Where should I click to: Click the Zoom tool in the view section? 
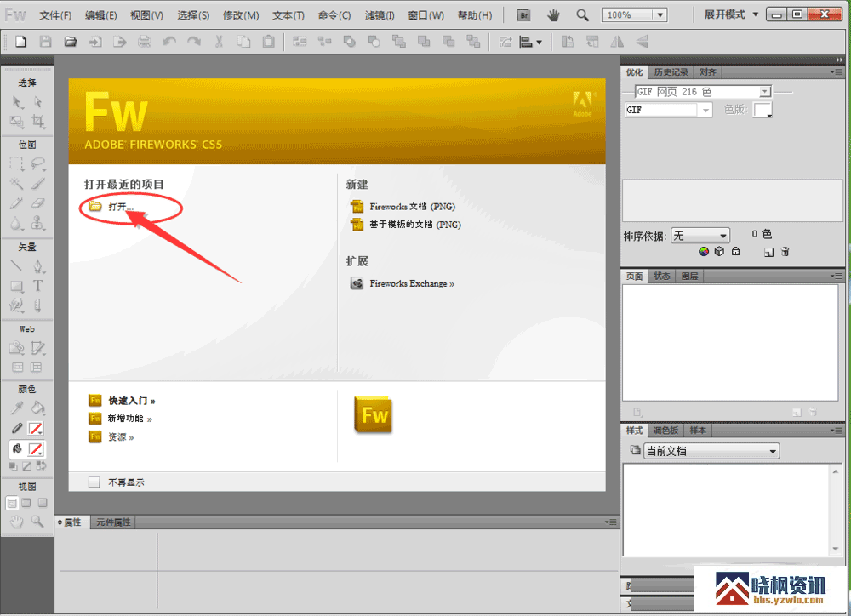tap(37, 522)
